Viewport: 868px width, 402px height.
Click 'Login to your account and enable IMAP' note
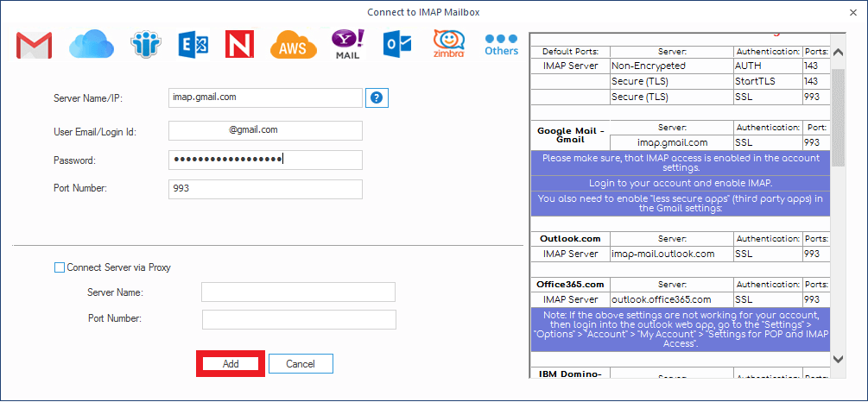681,184
